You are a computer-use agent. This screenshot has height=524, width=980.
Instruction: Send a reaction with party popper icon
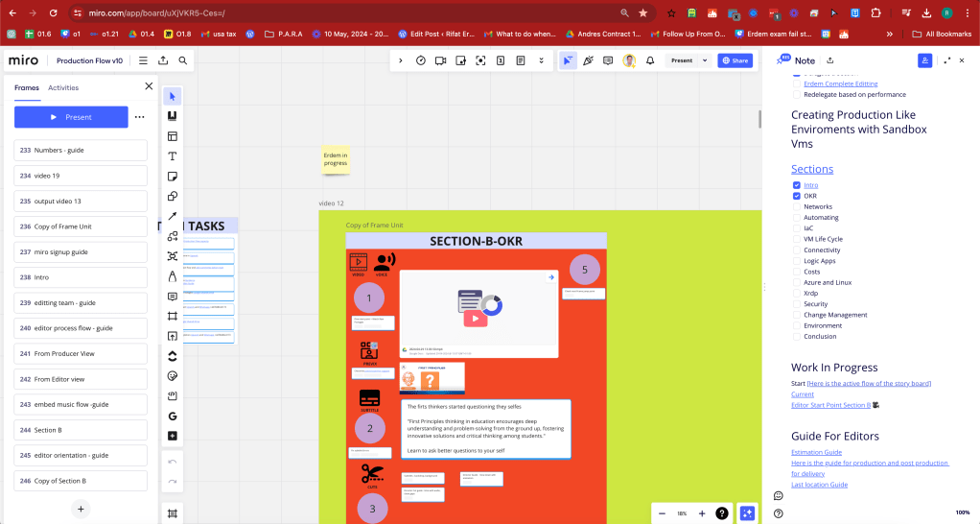[x=588, y=60]
